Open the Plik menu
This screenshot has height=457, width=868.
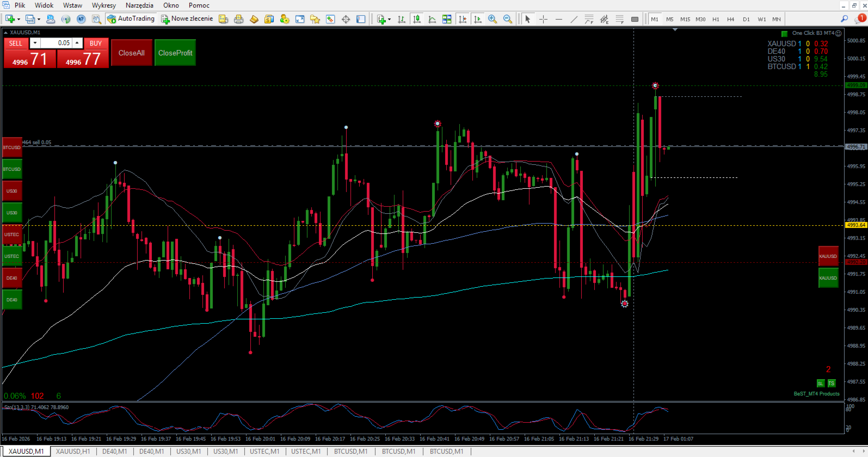point(20,5)
